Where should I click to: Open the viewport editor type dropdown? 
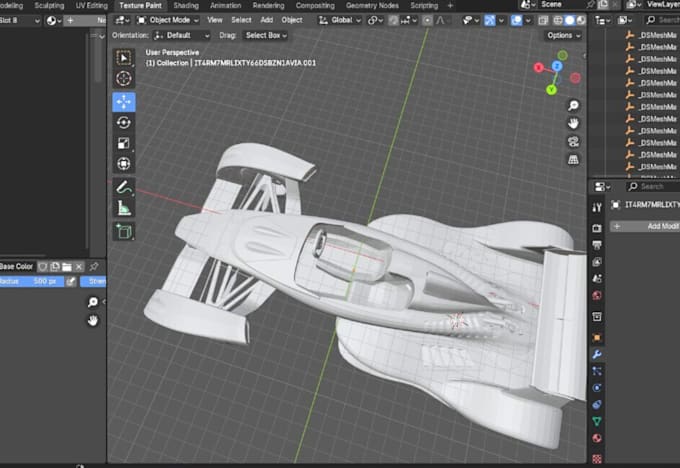(x=122, y=20)
